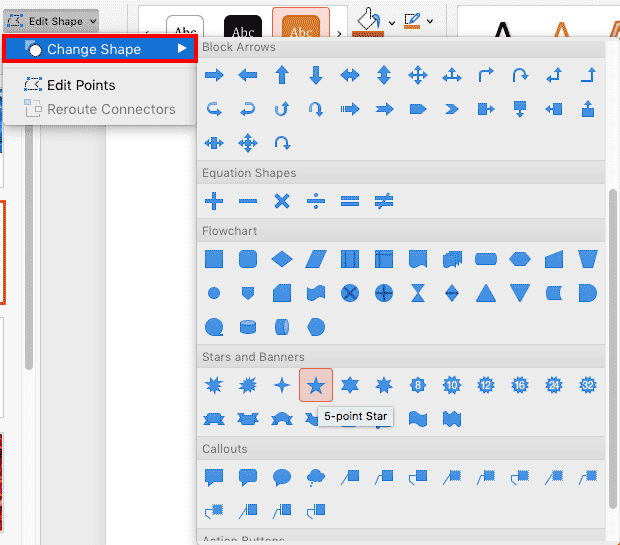Pick the flowchart collate hourglass shape
The height and width of the screenshot is (545, 620).
point(418,293)
